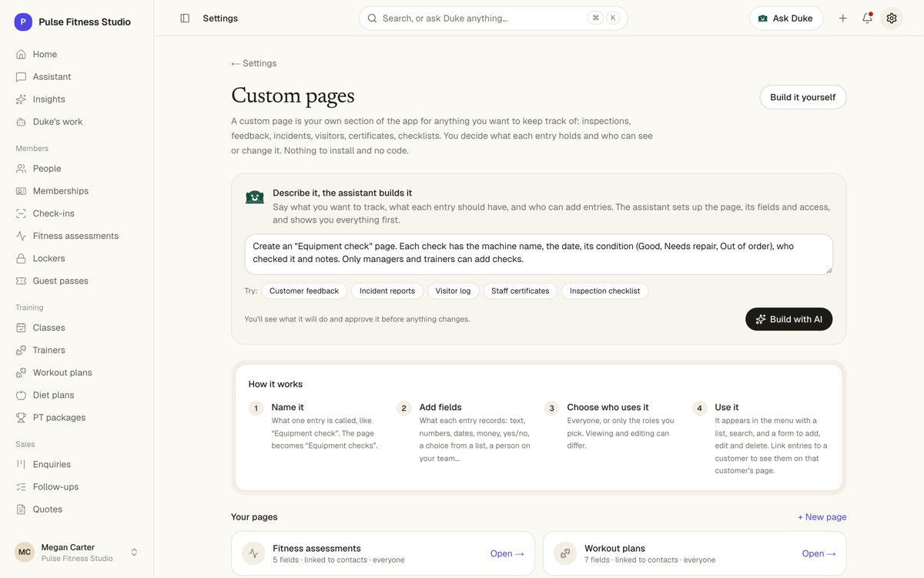Image resolution: width=924 pixels, height=578 pixels.
Task: Click the Insights sparkle icon
Action: pos(21,99)
